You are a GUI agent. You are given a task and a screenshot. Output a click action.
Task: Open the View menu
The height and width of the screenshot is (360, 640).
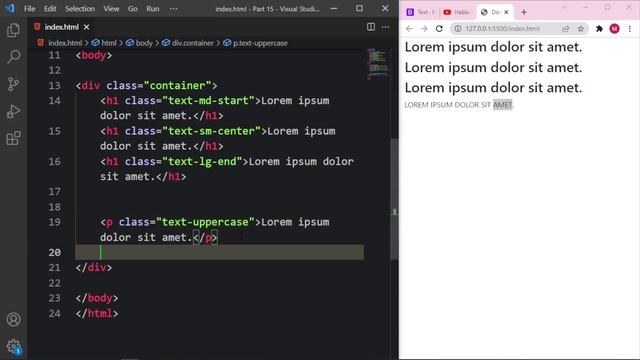pyautogui.click(x=111, y=9)
